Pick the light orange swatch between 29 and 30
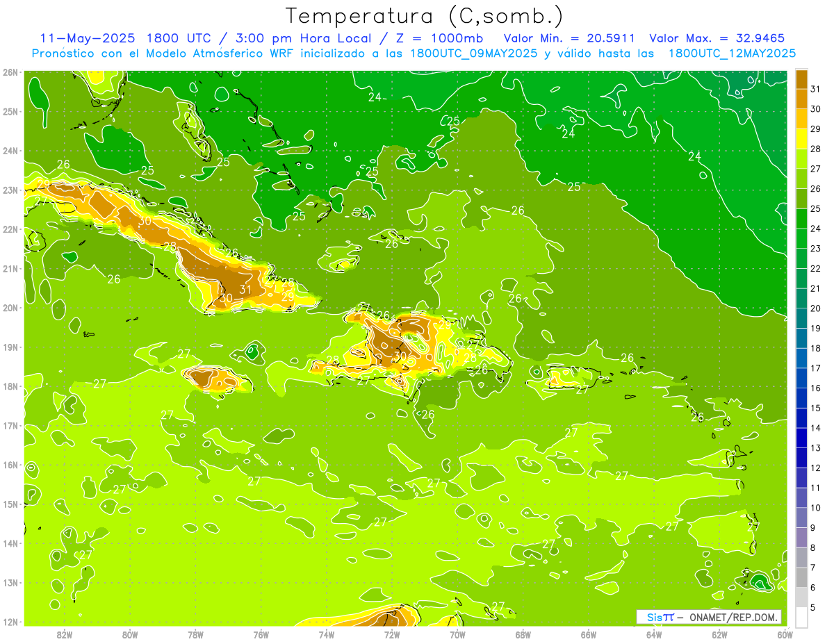This screenshot has width=834, height=644. coord(801,119)
